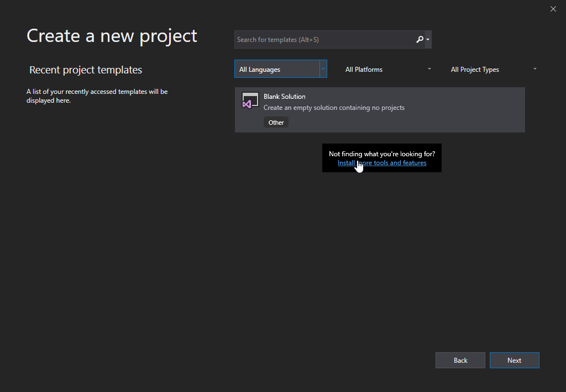Select the Blank Solution template entry
The image size is (566, 392).
tap(380, 109)
